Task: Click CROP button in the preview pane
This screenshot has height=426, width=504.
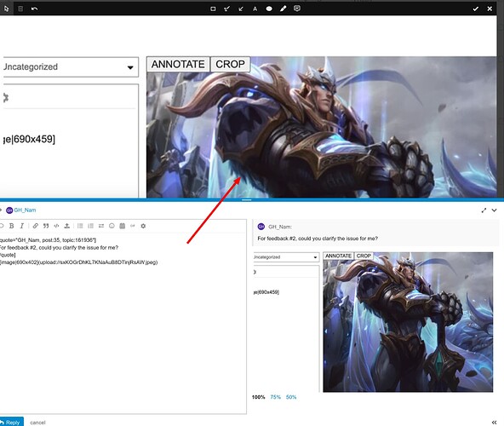Action: [364, 256]
